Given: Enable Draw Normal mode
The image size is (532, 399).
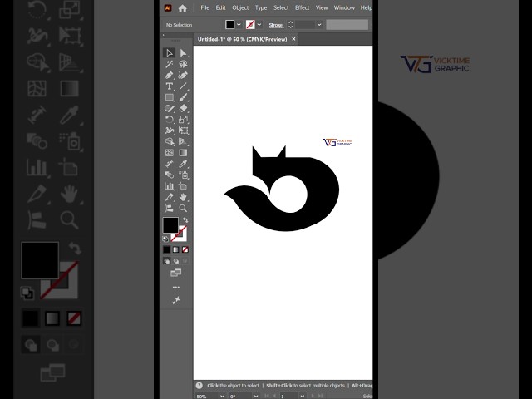Looking at the screenshot, I should 166,261.
